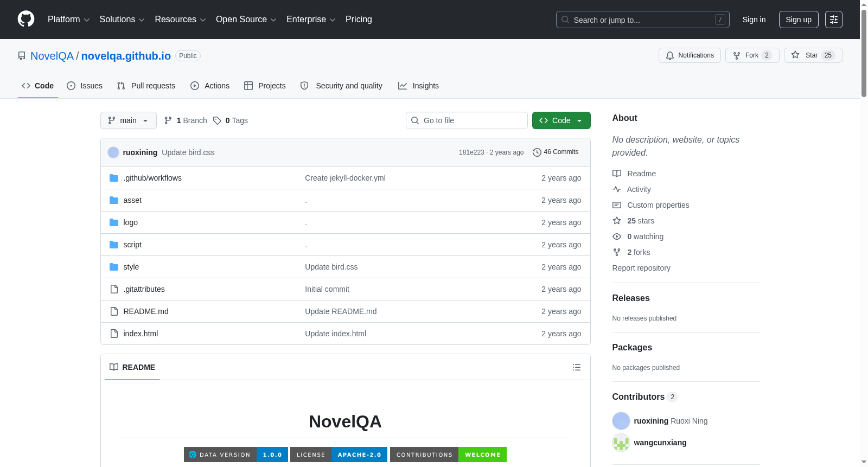The image size is (868, 467).
Task: Open the Report repository link
Action: [x=641, y=268]
